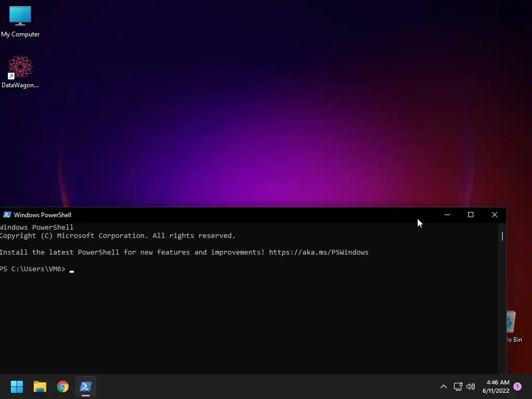Open the My Computer desktop icon
532x399 pixels.
click(x=20, y=22)
